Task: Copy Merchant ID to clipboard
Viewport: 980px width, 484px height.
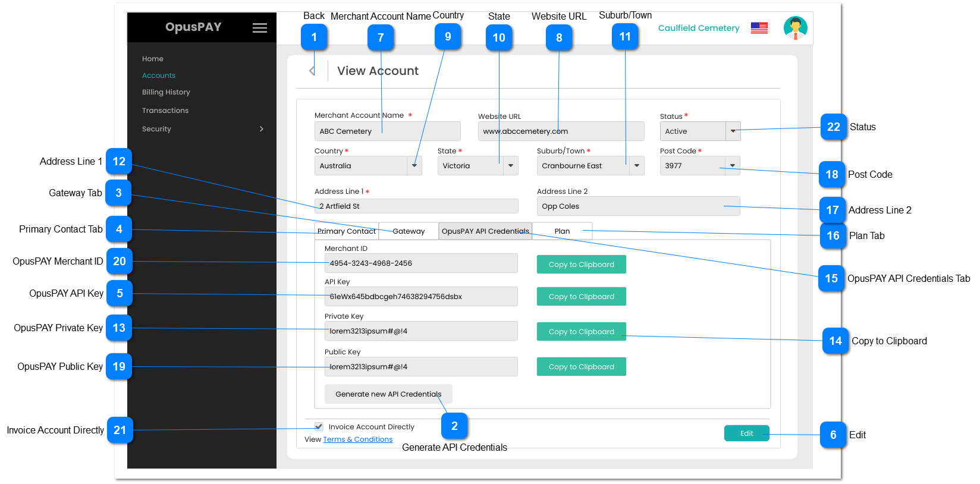Action: (x=581, y=265)
